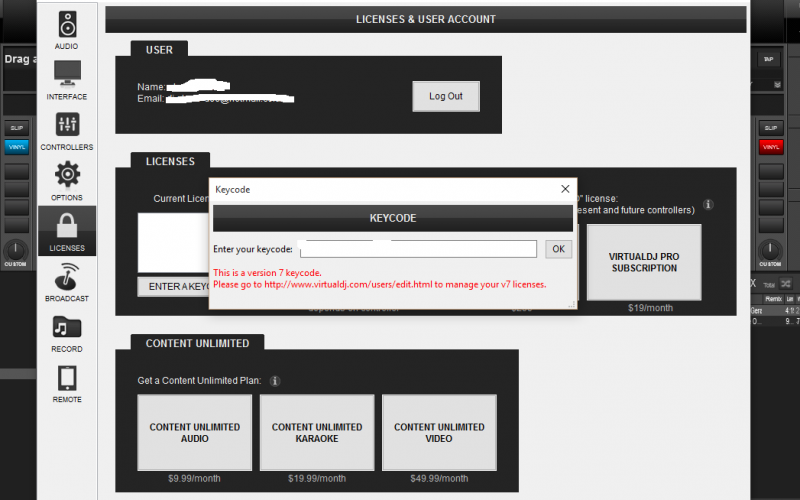Screen dimensions: 800x500
Task: Show info about Content Unlimited Plan
Action: [274, 381]
